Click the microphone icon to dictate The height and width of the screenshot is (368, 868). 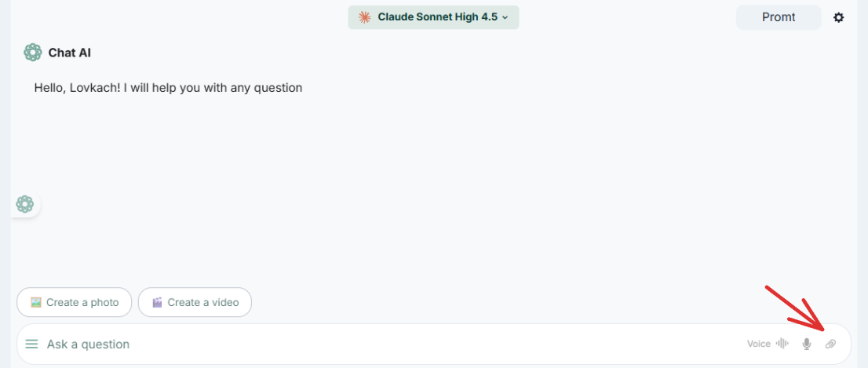click(806, 344)
